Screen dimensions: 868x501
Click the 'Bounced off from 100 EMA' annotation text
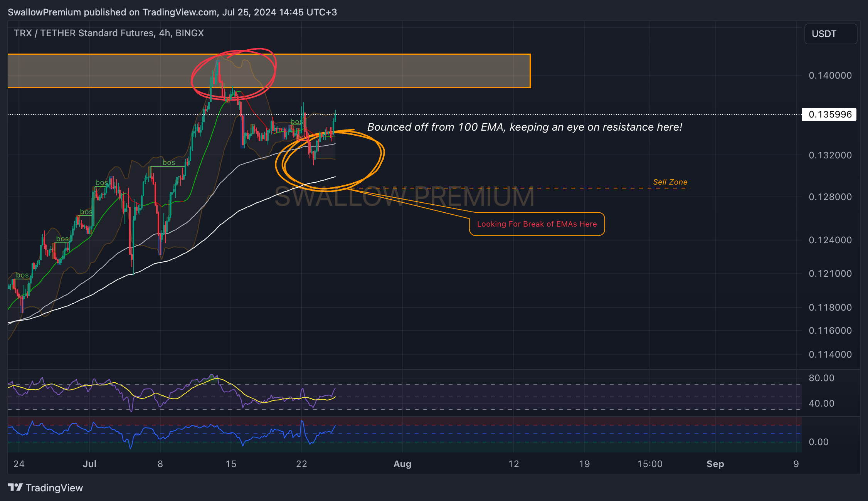click(x=525, y=127)
